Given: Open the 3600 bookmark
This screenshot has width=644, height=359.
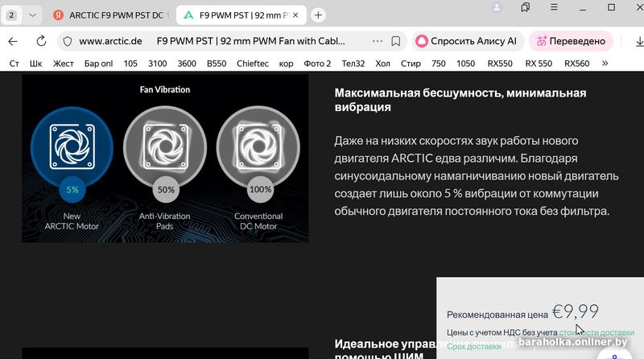Looking at the screenshot, I should point(187,64).
